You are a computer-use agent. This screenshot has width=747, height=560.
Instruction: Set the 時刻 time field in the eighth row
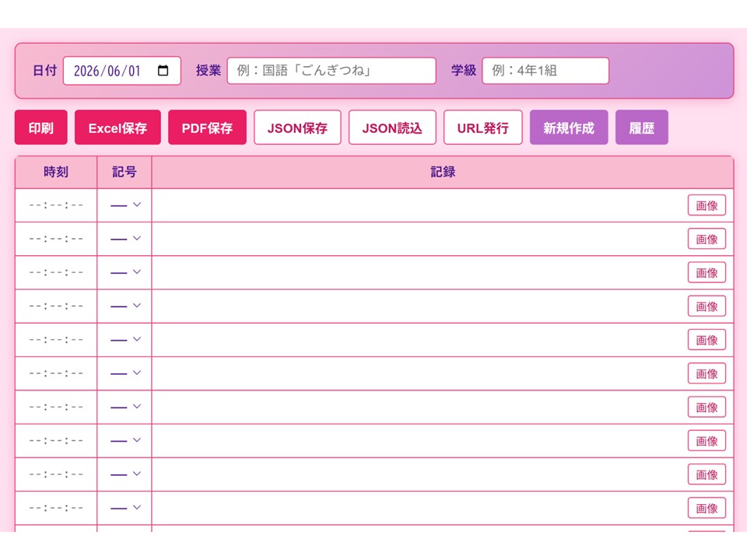click(56, 440)
